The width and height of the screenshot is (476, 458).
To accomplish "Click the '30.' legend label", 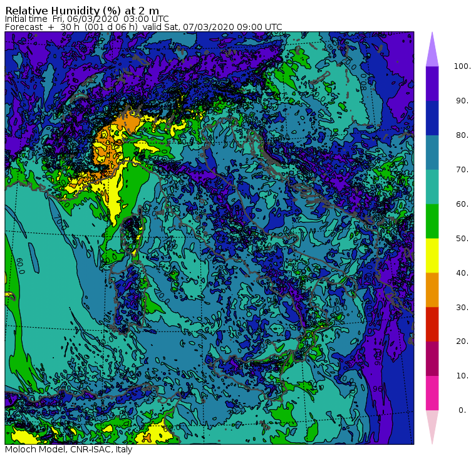I will tap(462, 307).
